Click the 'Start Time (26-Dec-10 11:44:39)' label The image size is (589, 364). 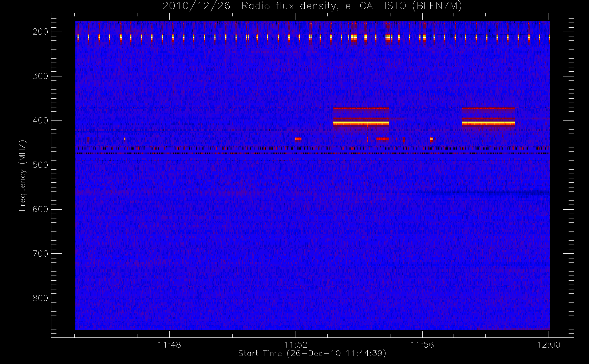[x=312, y=353]
